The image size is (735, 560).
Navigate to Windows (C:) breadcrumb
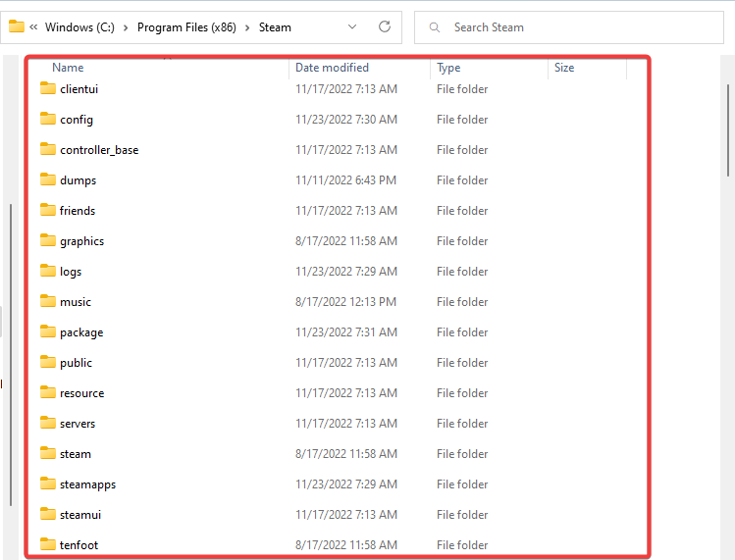(79, 27)
